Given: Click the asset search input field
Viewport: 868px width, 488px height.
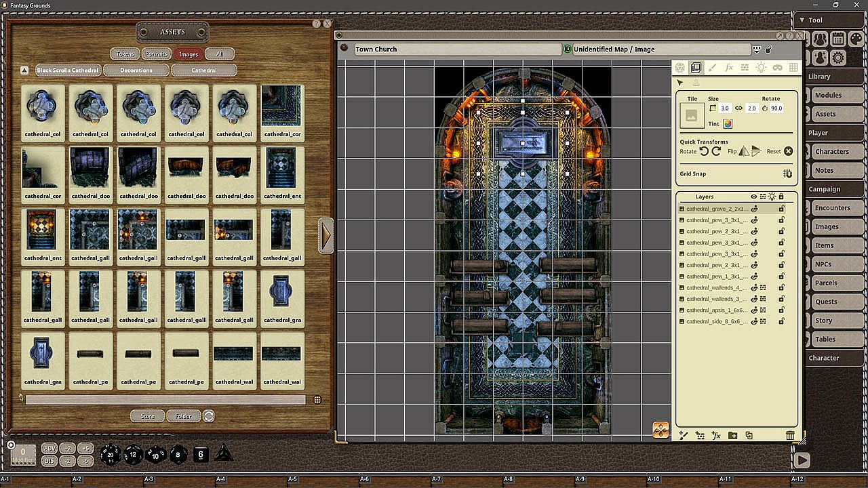Looking at the screenshot, I should click(165, 400).
